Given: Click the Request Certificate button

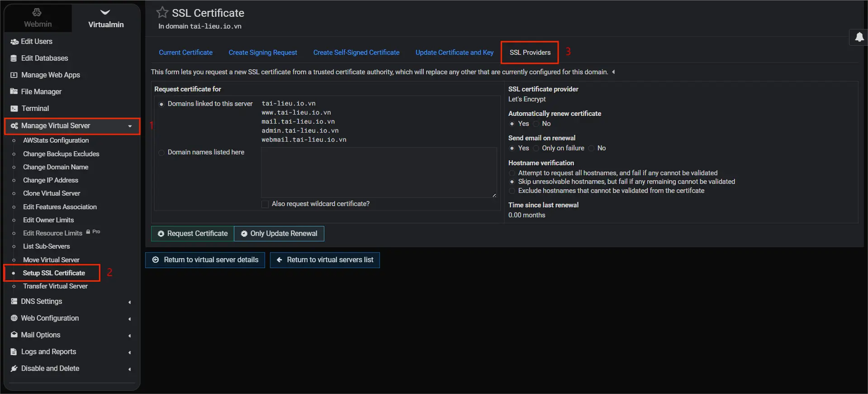Looking at the screenshot, I should pos(193,234).
